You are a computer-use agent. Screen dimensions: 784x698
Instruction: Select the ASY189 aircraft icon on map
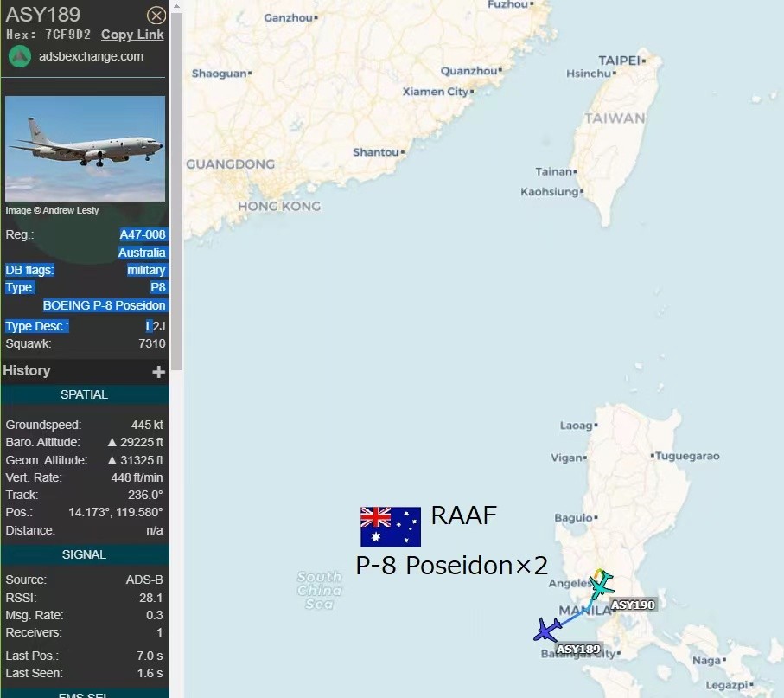click(x=547, y=630)
